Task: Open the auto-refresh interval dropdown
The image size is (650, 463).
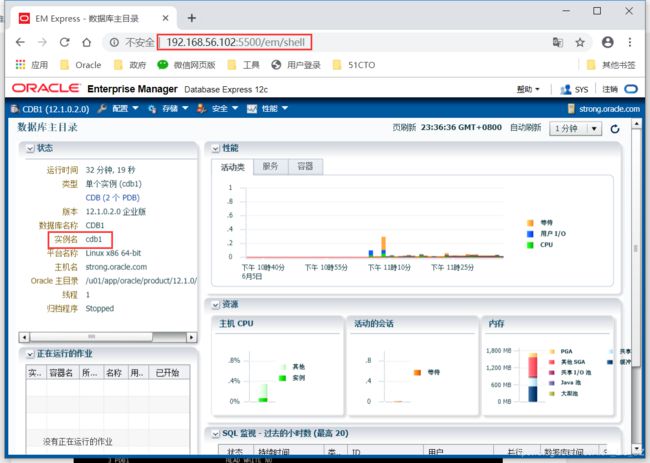Action: point(575,128)
